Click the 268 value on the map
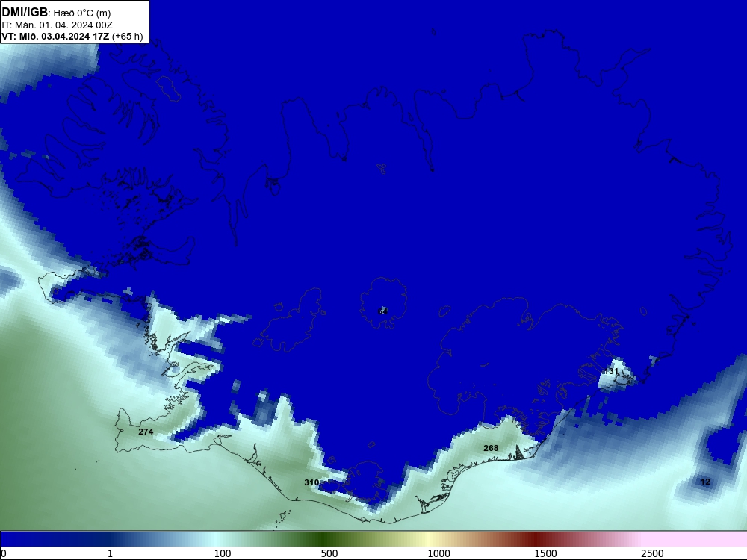 click(x=491, y=448)
